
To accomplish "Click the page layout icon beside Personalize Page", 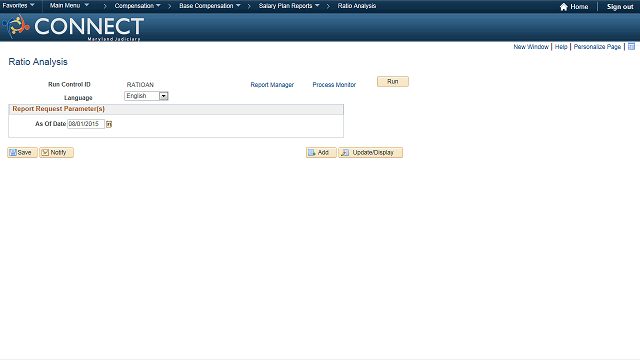I will (x=631, y=47).
